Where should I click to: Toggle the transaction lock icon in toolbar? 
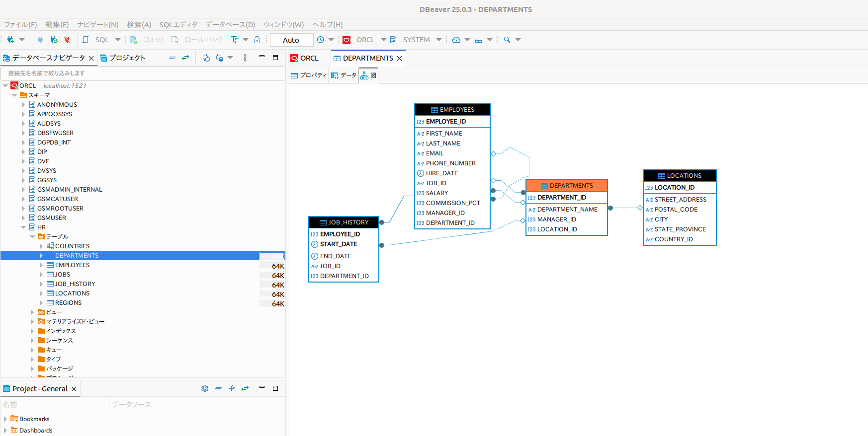point(257,40)
